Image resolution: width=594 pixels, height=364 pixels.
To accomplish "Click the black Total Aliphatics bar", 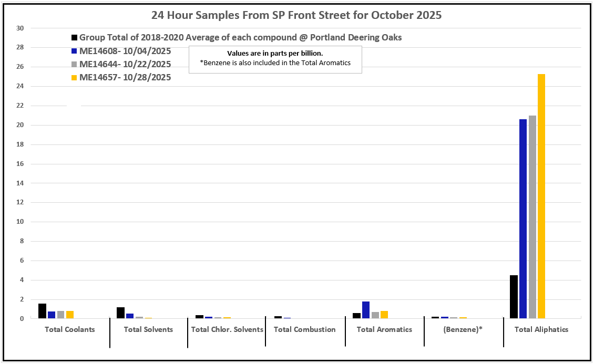I will click(514, 297).
